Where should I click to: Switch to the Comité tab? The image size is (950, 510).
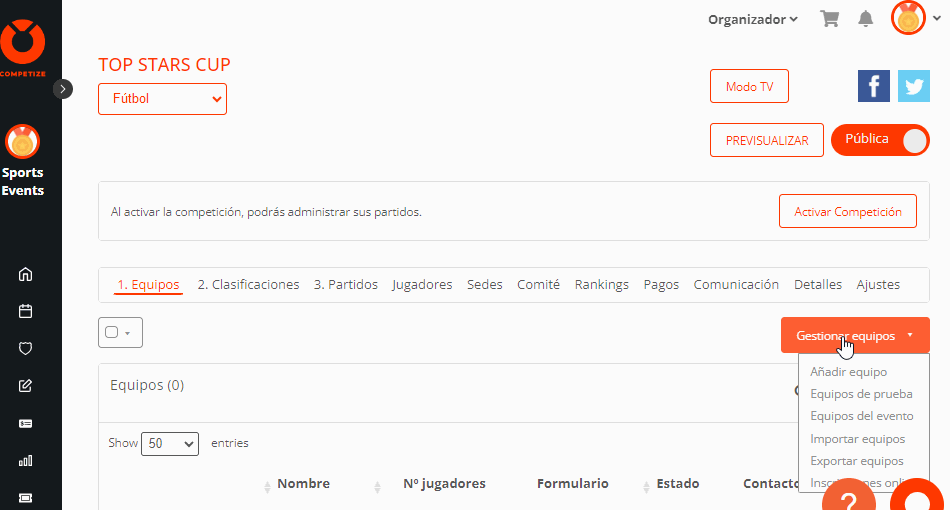pyautogui.click(x=538, y=285)
